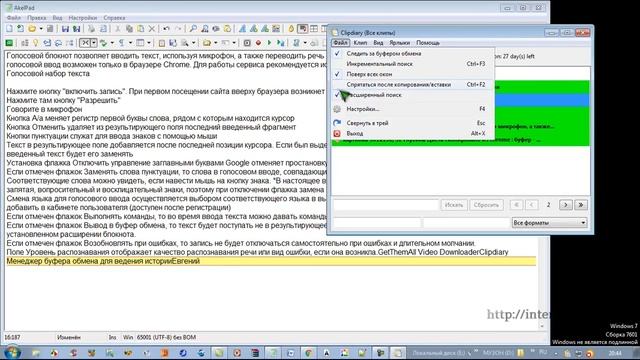Select 'Инкрементальный поиск' menu entry
The image size is (640, 360).
click(x=413, y=64)
